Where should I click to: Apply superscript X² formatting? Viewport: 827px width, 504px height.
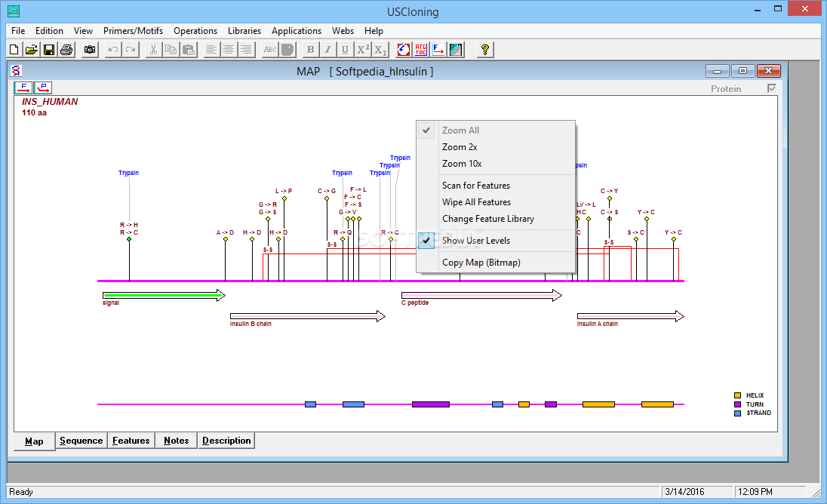pos(363,50)
